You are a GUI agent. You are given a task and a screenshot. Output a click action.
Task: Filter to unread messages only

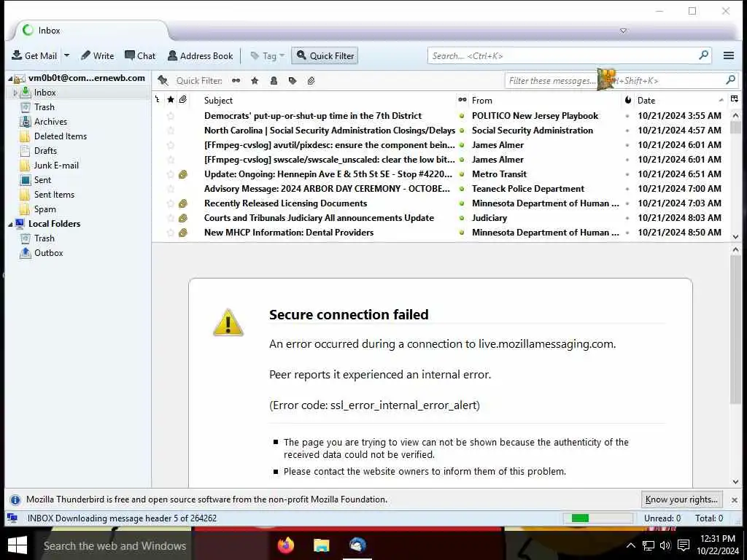[x=236, y=80]
